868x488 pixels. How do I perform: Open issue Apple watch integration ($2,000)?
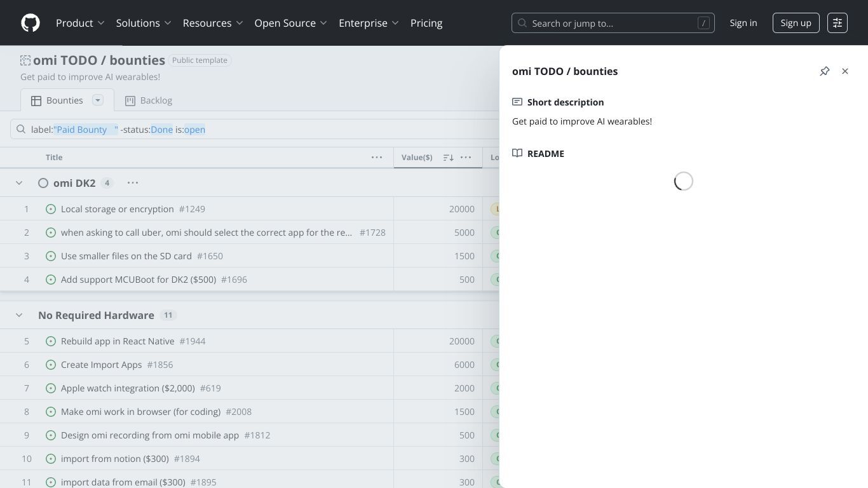(x=128, y=388)
